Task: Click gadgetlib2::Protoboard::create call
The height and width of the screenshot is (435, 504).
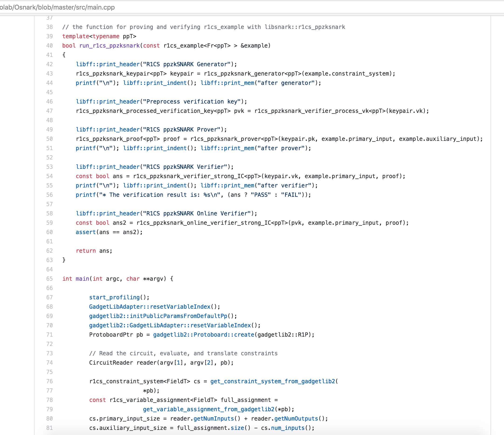Action: tap(204, 335)
